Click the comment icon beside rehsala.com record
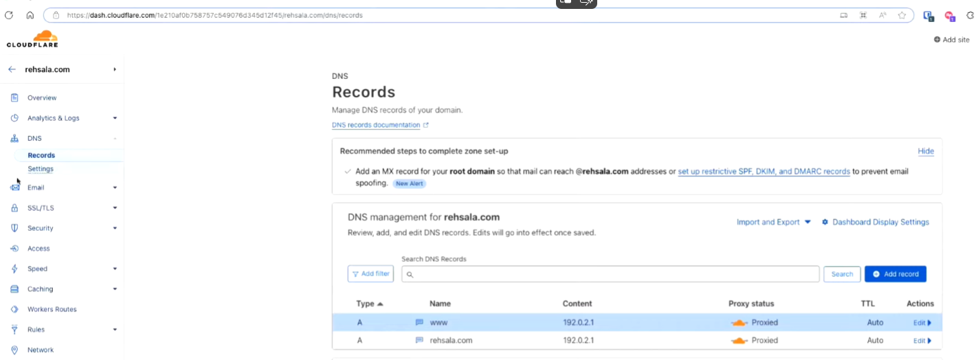Viewport: 980px width, 360px height. click(x=419, y=341)
